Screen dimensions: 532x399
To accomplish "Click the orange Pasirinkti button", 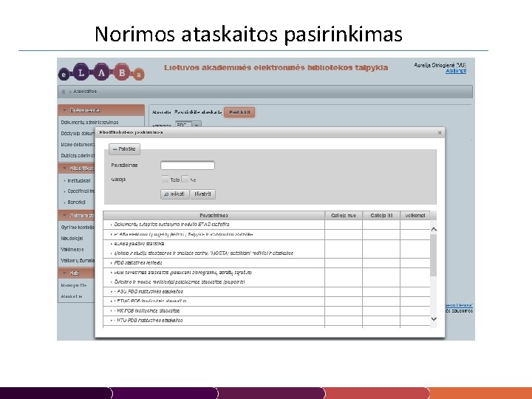I will (239, 112).
